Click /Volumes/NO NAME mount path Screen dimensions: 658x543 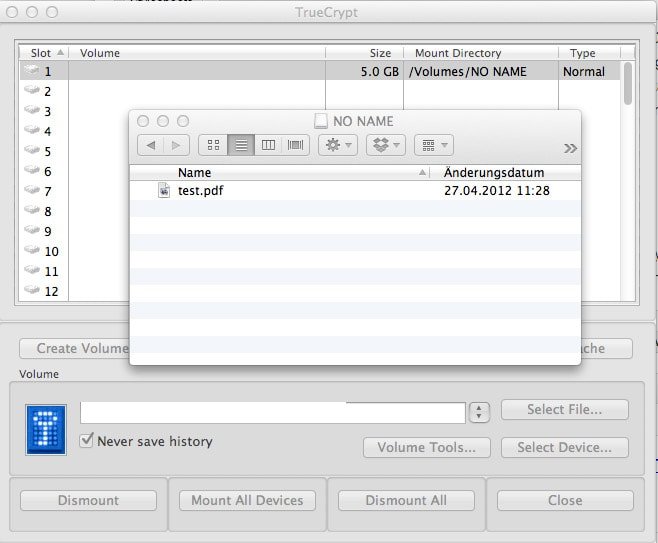[467, 72]
